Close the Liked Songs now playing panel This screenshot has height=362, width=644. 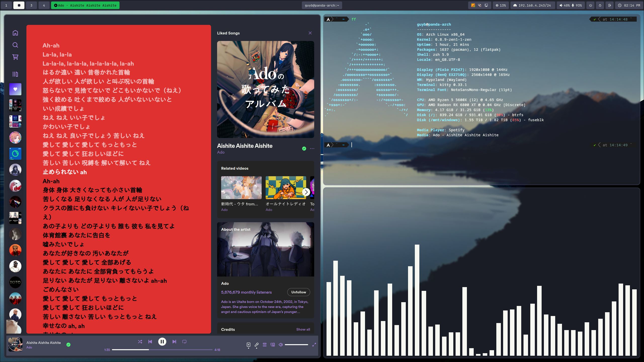tap(310, 33)
